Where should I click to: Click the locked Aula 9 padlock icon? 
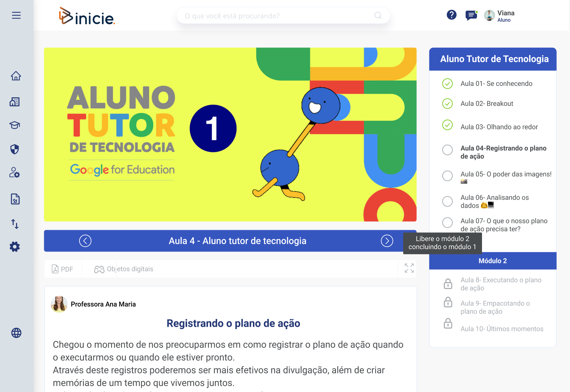pos(448,302)
